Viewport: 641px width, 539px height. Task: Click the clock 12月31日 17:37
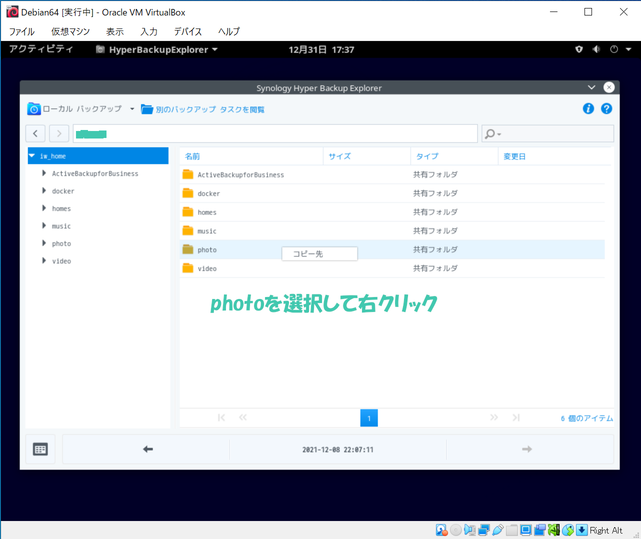[x=321, y=50]
